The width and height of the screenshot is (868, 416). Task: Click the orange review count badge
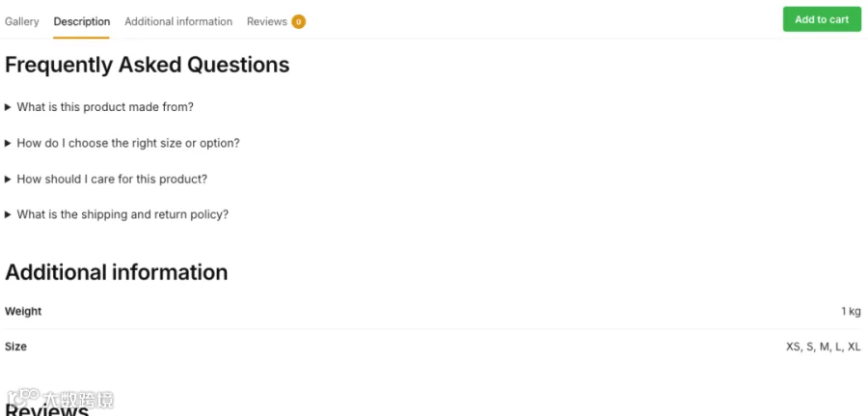[298, 21]
